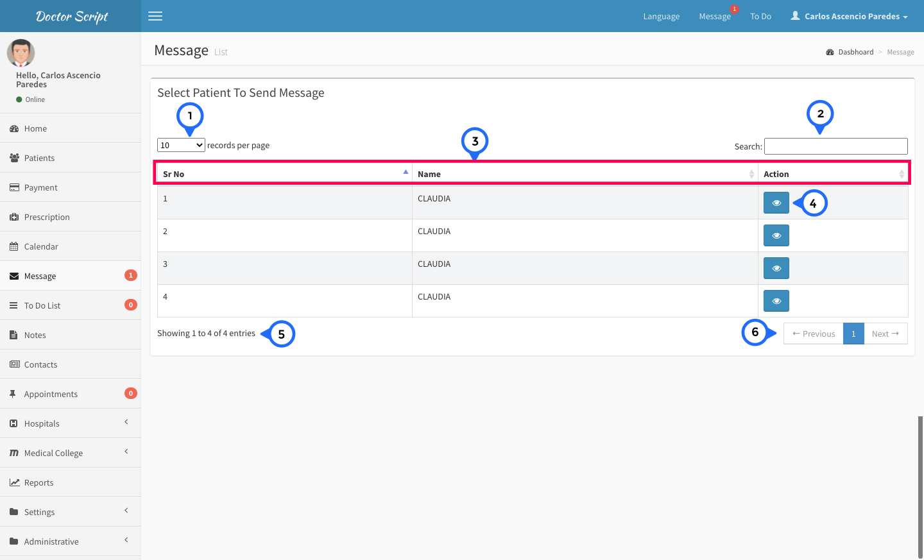The image size is (924, 560).
Task: Click the Message badge showing 1 in sidebar
Action: pyautogui.click(x=131, y=275)
